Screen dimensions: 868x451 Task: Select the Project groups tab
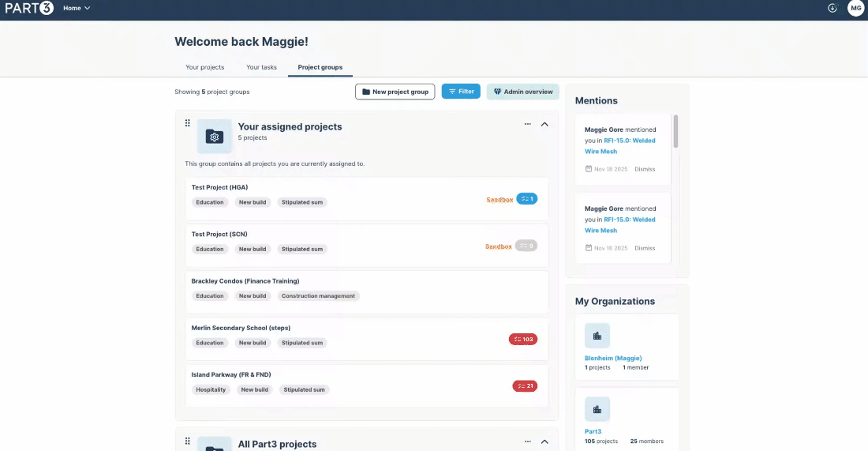tap(320, 67)
